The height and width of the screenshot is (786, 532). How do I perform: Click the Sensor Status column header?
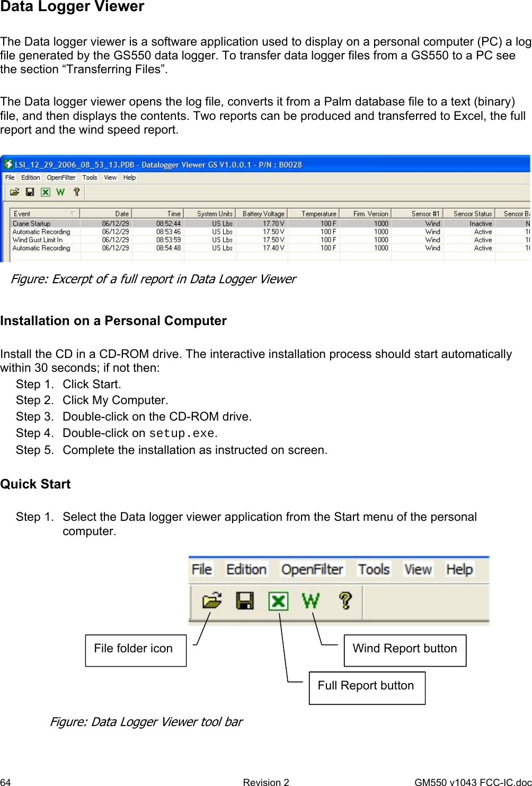(x=469, y=214)
